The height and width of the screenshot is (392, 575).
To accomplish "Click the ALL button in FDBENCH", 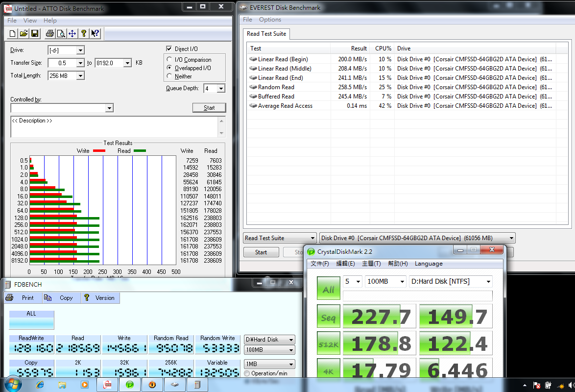I will 31,319.
